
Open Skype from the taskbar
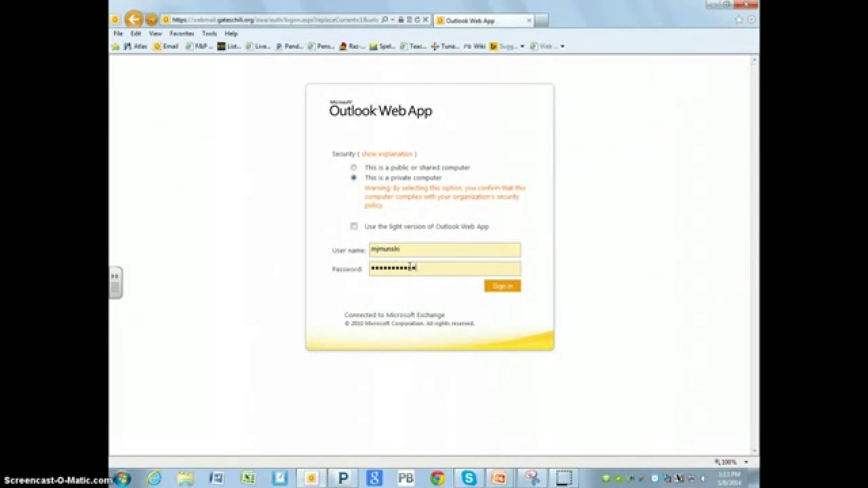(x=469, y=479)
